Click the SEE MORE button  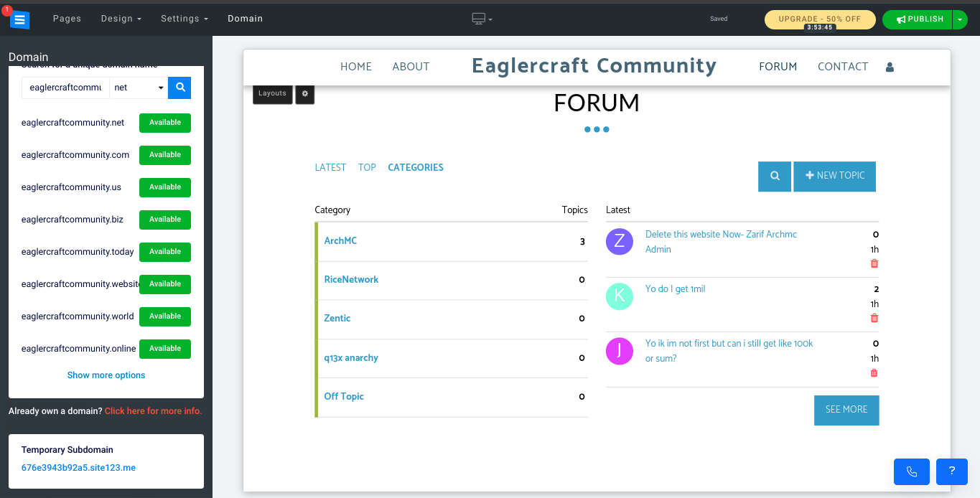click(x=846, y=410)
